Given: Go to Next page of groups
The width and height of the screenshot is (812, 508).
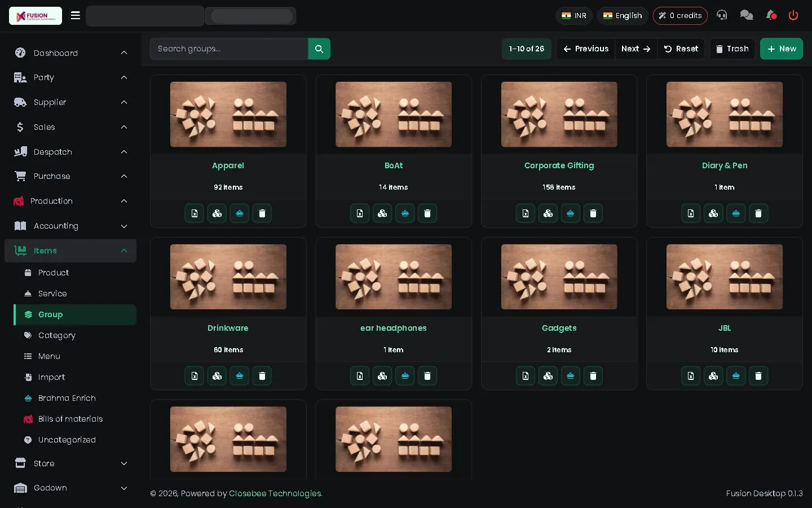Looking at the screenshot, I should pos(636,49).
